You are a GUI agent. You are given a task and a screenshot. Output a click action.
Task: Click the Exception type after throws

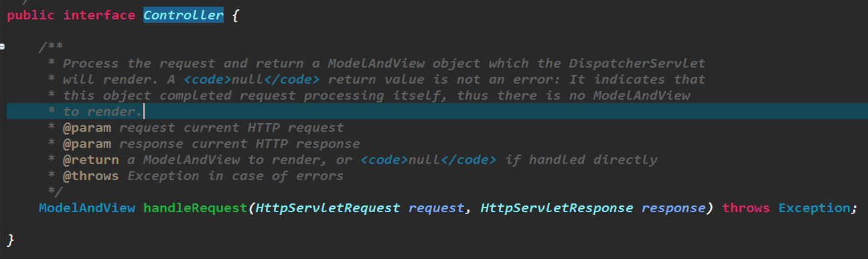coord(814,208)
